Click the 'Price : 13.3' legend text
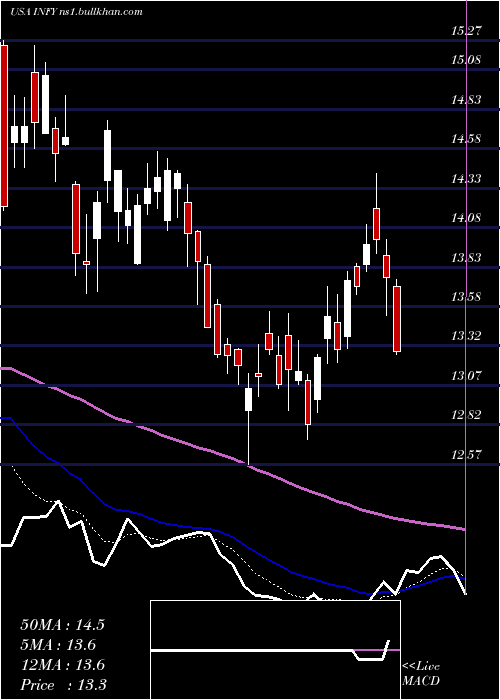 (x=63, y=685)
